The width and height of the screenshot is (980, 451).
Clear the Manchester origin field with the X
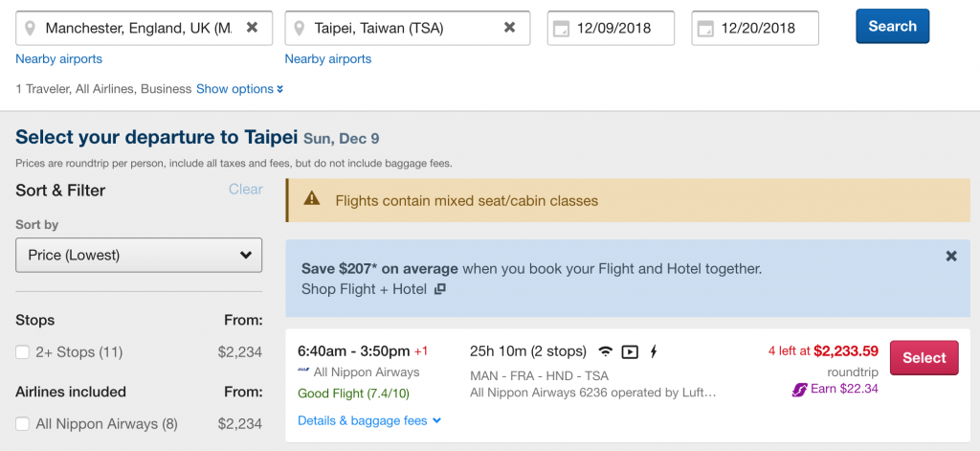[x=252, y=28]
